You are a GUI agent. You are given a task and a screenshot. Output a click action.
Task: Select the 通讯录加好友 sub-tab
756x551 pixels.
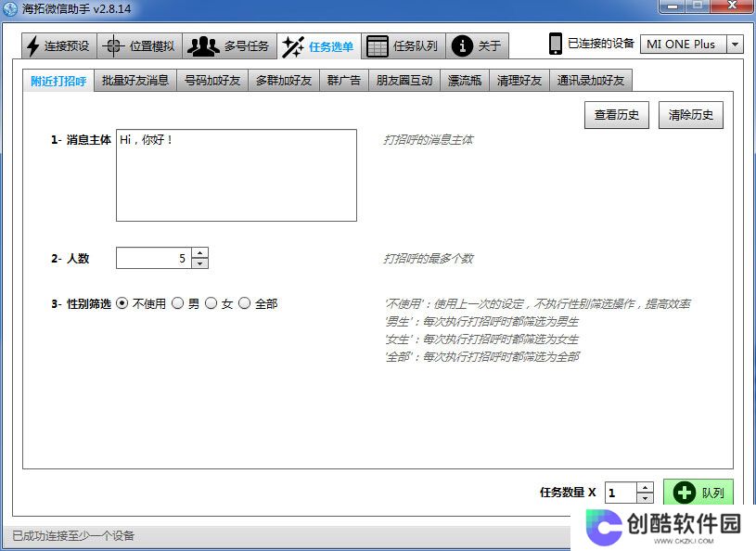(591, 81)
